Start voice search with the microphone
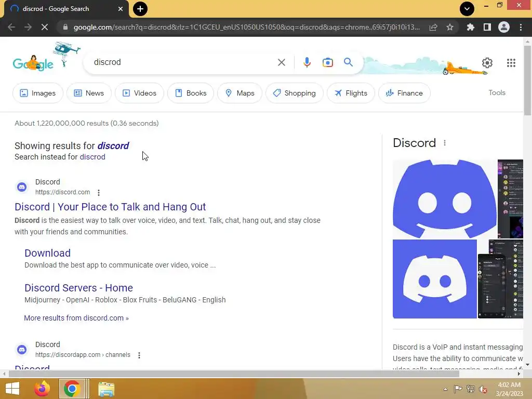532x399 pixels. (307, 62)
